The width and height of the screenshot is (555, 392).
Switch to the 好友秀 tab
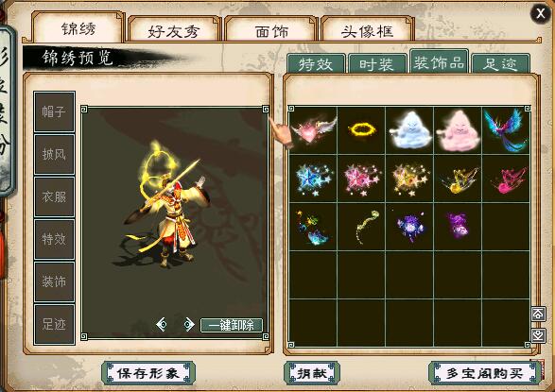(x=174, y=30)
